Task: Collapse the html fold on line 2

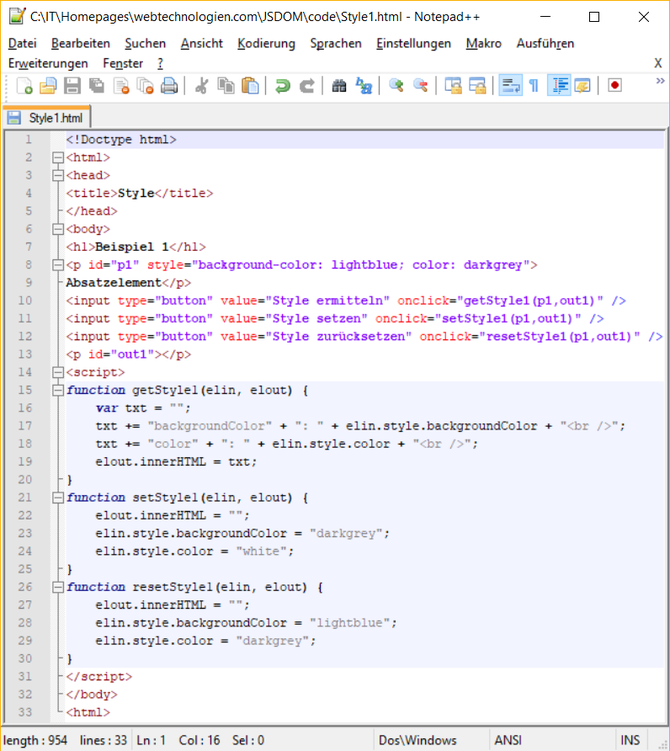Action: pos(58,157)
